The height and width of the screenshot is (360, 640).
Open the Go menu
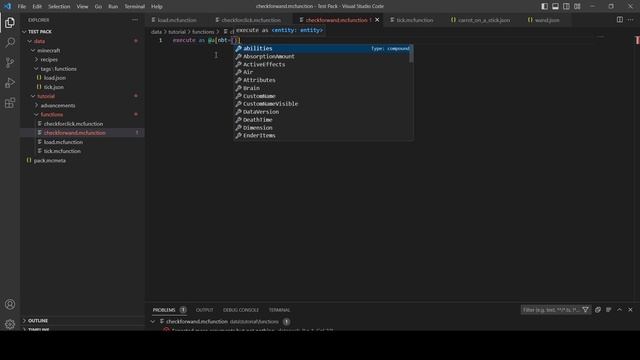98,7
